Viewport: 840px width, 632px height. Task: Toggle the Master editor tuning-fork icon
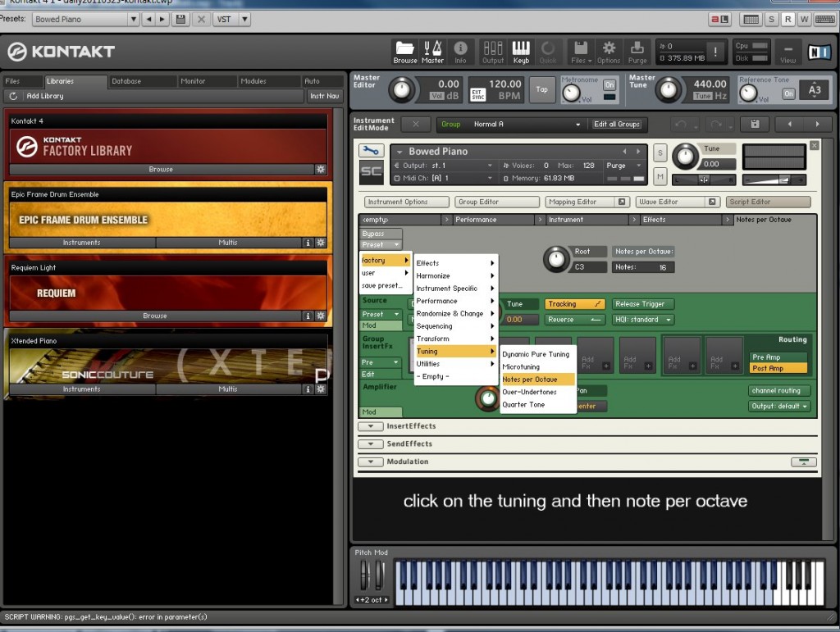coord(432,52)
